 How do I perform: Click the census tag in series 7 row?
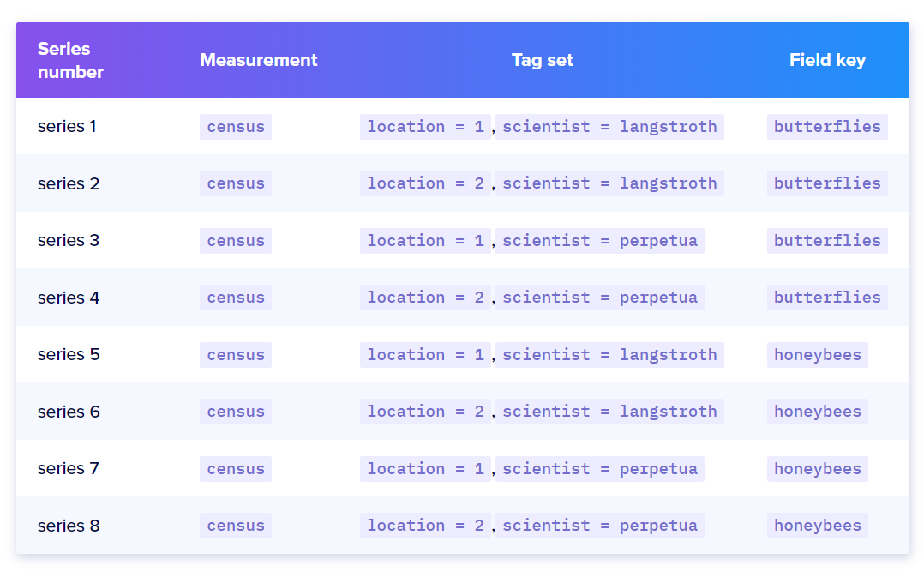click(236, 469)
